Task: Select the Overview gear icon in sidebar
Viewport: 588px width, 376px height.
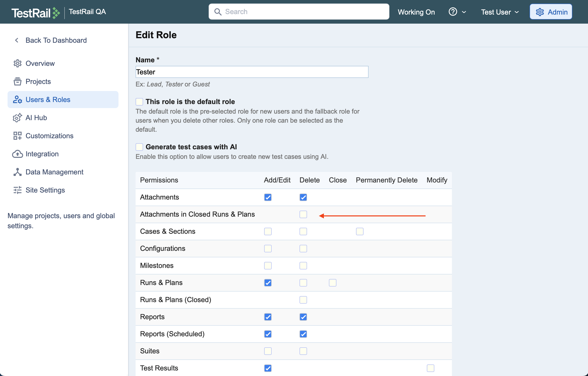Action: 17,63
